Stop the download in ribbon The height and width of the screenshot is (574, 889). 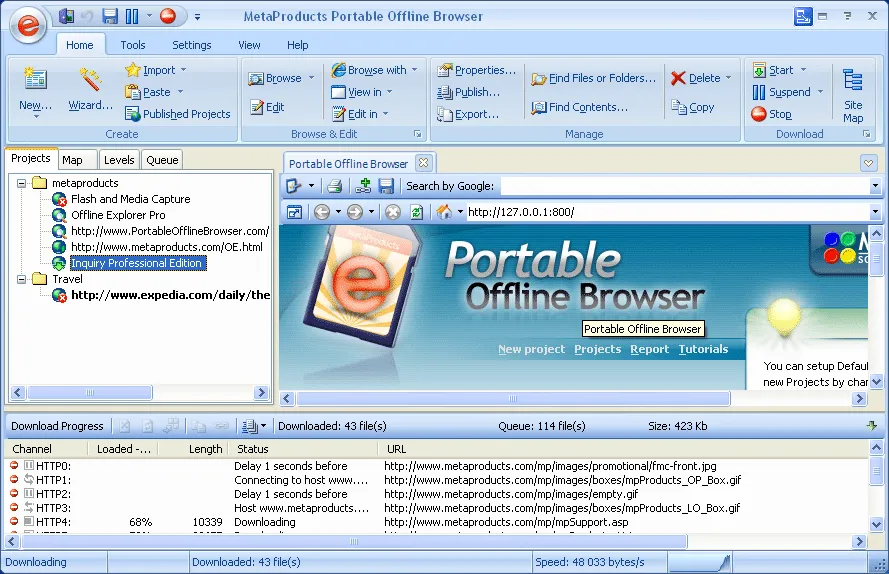tap(772, 114)
